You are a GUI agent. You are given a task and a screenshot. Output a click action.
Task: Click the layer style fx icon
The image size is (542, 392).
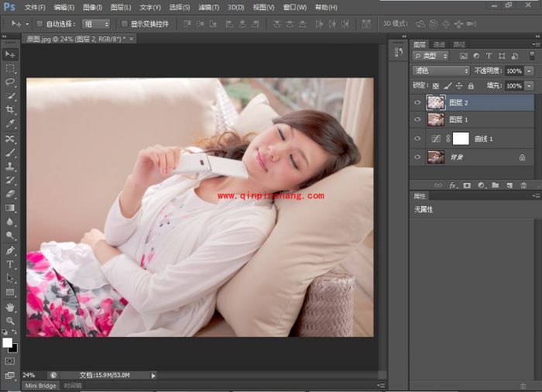coord(453,185)
